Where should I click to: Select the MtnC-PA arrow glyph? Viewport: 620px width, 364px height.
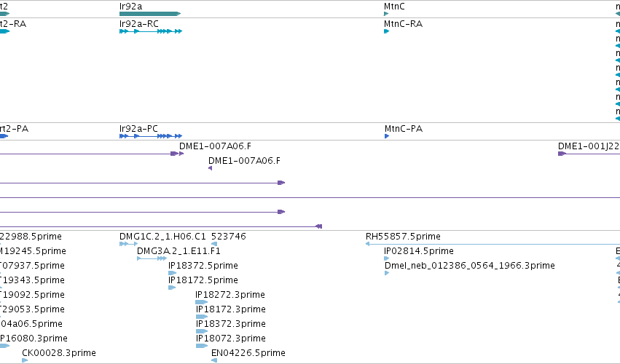[387, 136]
